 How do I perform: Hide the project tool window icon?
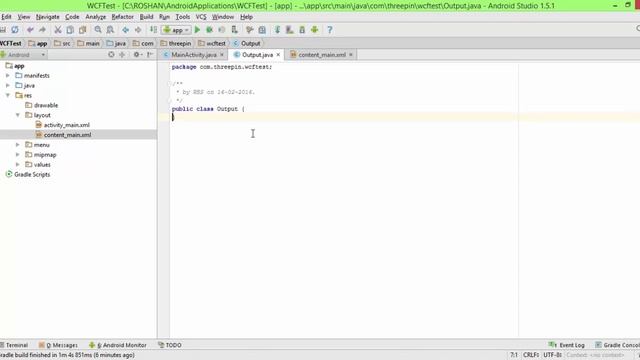pos(150,55)
